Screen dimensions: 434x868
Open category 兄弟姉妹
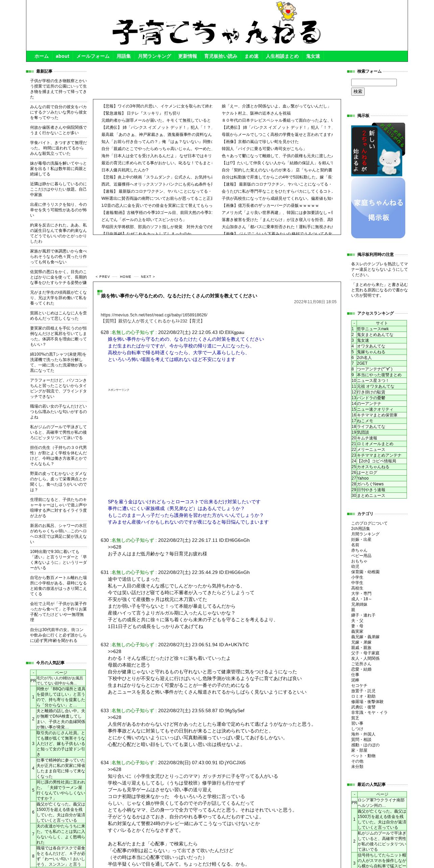pyautogui.click(x=359, y=604)
